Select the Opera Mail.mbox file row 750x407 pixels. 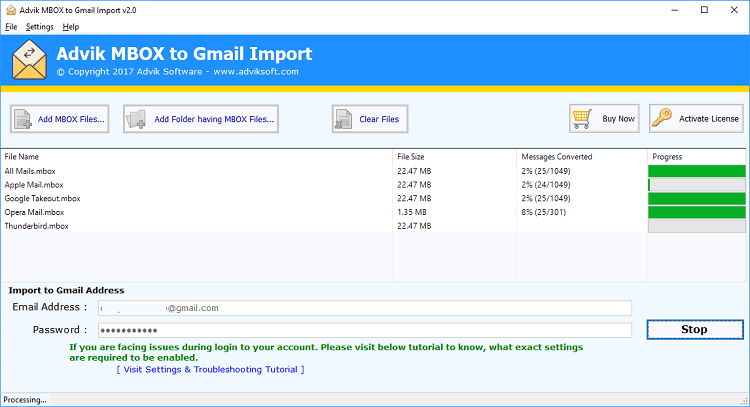point(373,212)
